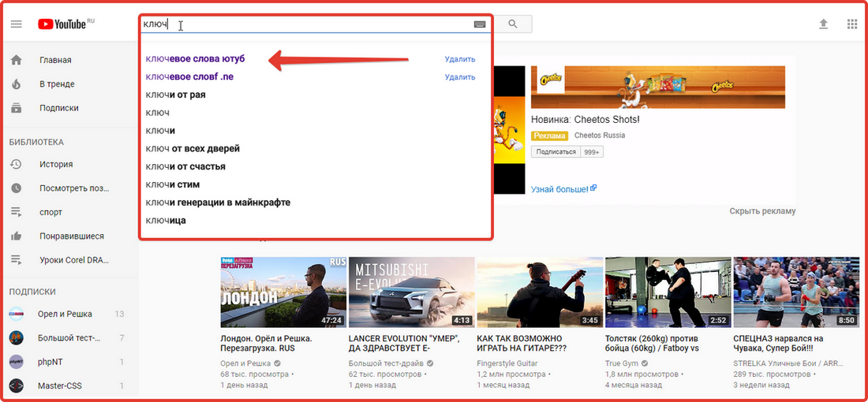Image resolution: width=868 pixels, height=402 pixels.
Task: Open Большой тест-драйв channel avatar
Action: (17, 338)
